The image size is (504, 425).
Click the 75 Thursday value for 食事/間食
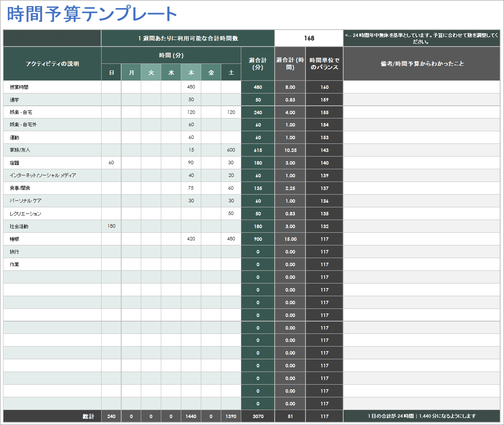[x=191, y=188]
